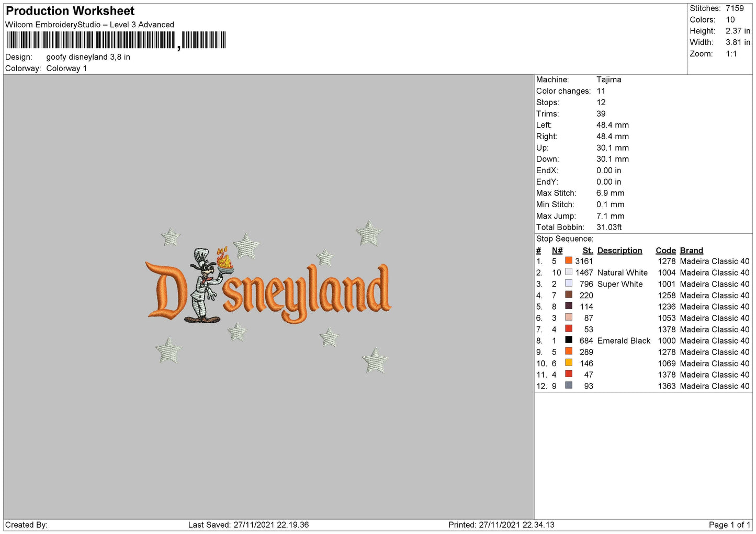Click the Left value 48.4 mm
The image size is (756, 534).
[613, 125]
